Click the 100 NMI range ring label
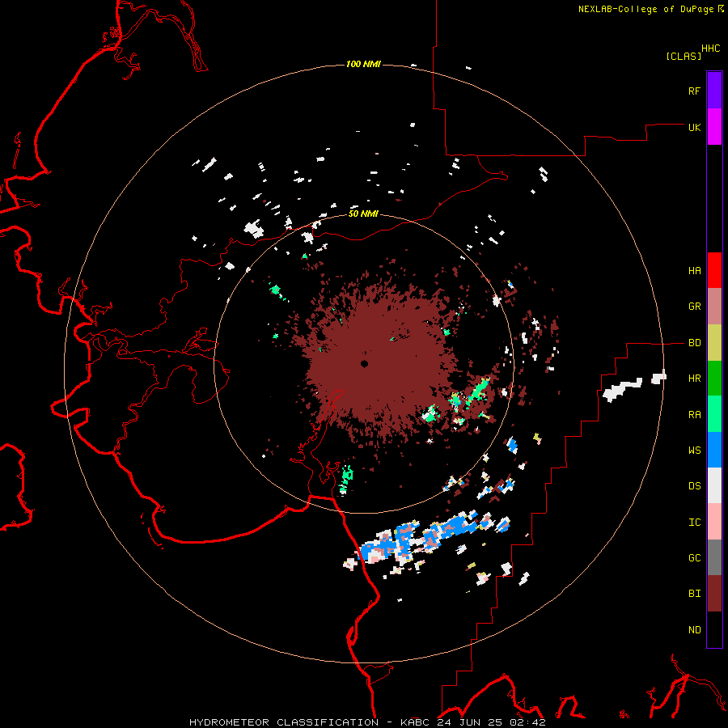The height and width of the screenshot is (728, 728). (x=363, y=64)
